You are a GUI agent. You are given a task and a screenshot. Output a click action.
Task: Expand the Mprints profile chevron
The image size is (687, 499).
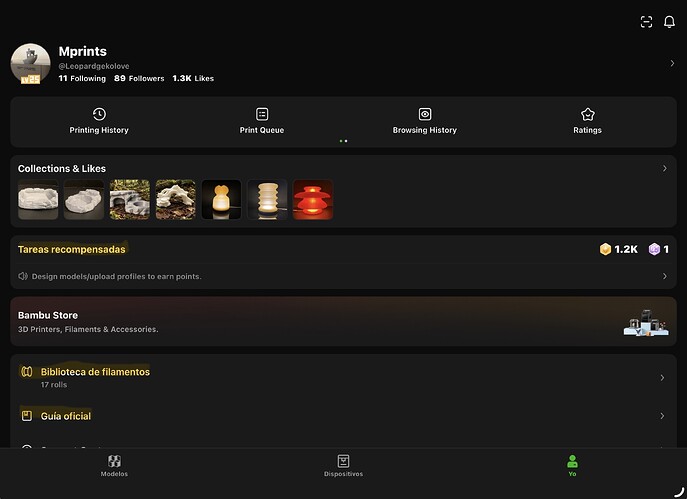[x=672, y=64]
